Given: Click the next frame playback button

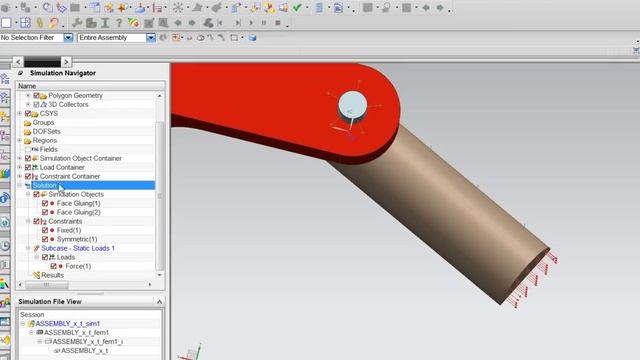Looking at the screenshot, I should point(238,23).
